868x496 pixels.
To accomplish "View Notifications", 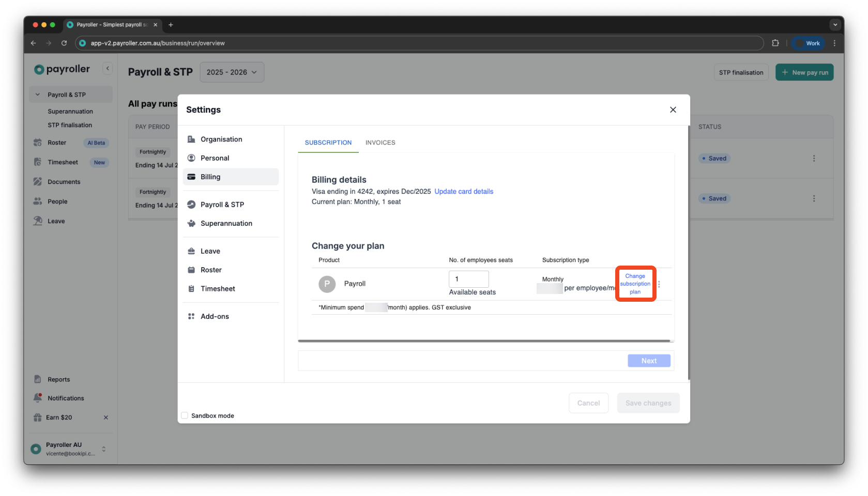I will (x=66, y=398).
